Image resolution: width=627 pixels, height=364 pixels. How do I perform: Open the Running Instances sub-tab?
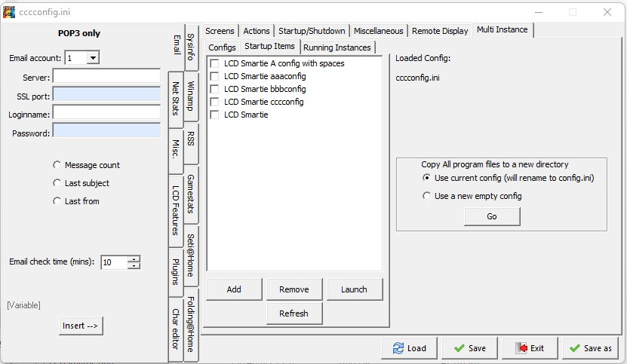click(337, 47)
